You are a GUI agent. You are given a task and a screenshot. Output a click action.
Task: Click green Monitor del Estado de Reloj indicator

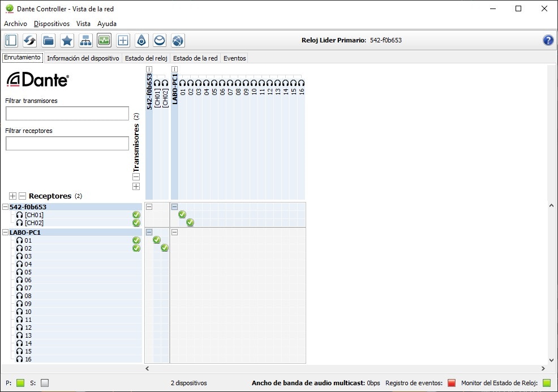[547, 383]
